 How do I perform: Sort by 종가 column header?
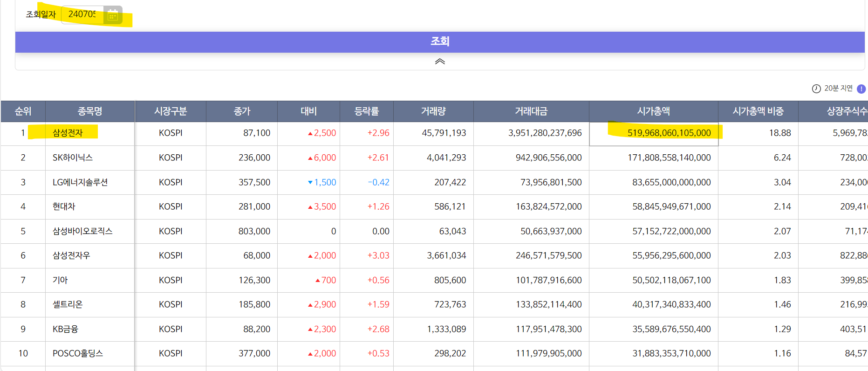click(242, 111)
